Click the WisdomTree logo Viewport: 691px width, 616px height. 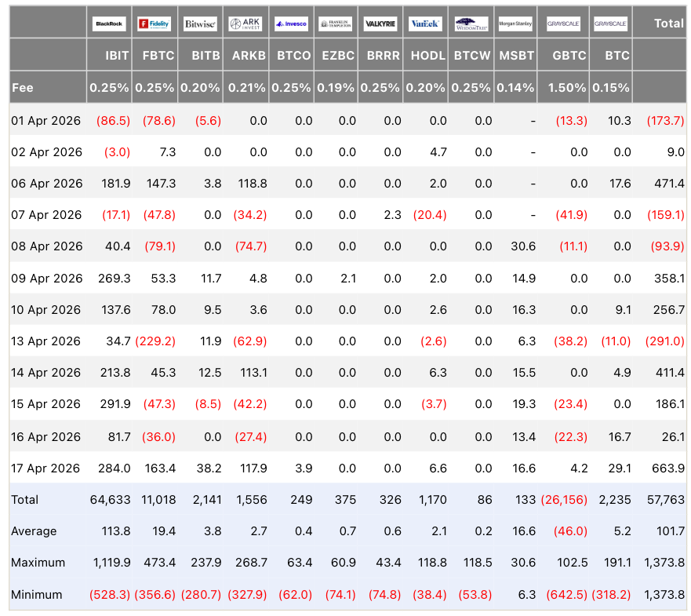coord(471,24)
